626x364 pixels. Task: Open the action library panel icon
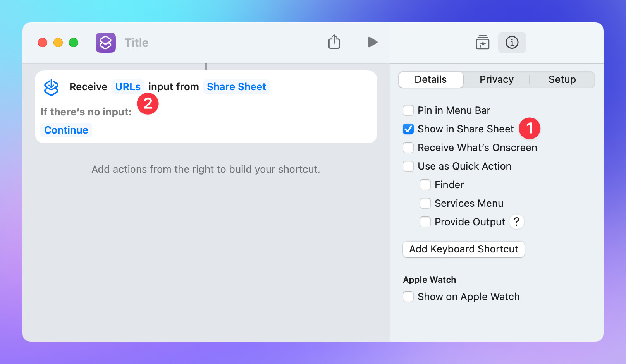coord(482,43)
